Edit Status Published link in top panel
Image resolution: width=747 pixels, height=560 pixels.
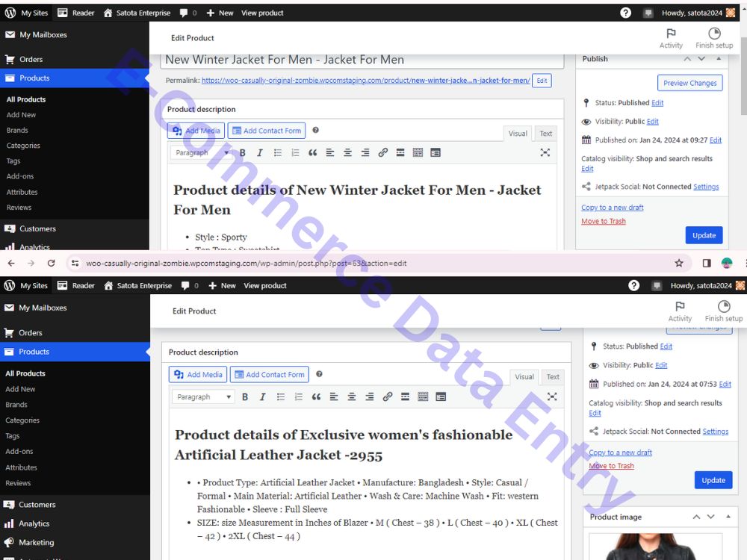pyautogui.click(x=657, y=103)
